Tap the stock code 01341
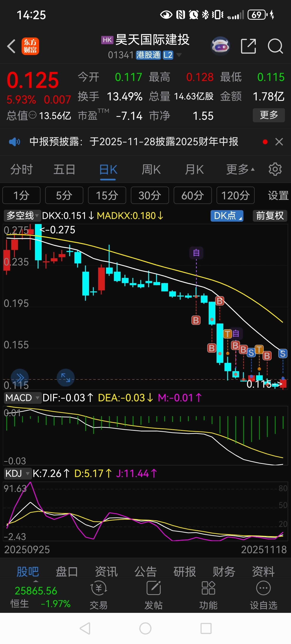 (121, 55)
